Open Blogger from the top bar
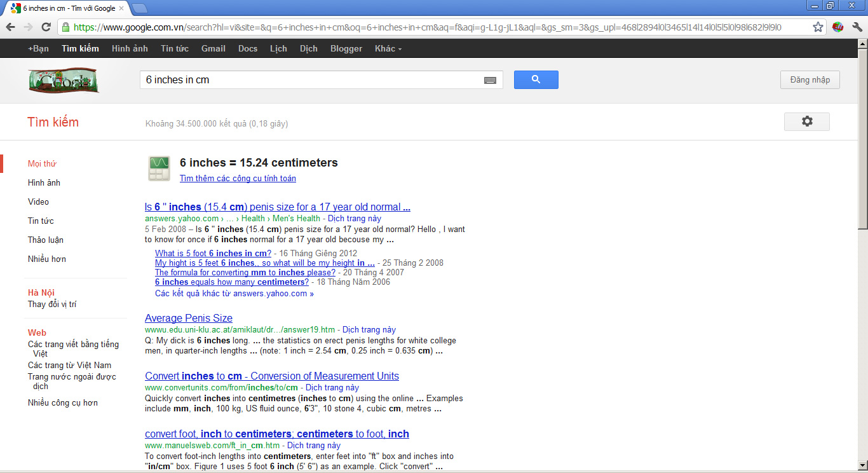868x473 pixels. (346, 48)
